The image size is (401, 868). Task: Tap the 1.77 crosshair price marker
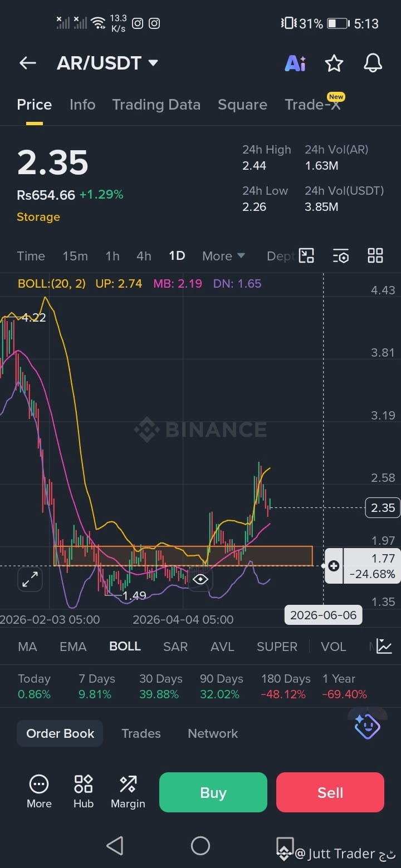point(372,566)
